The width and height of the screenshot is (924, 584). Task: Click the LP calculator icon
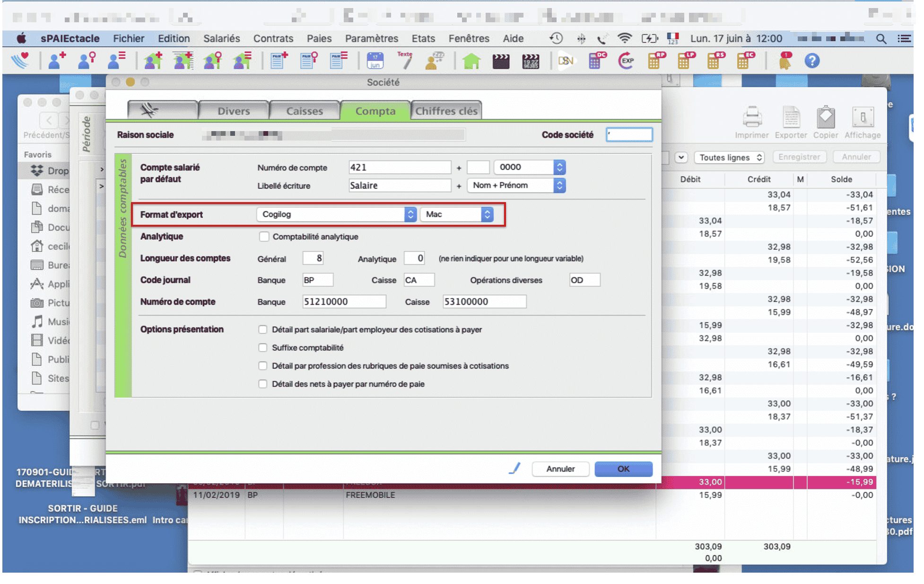pos(686,61)
